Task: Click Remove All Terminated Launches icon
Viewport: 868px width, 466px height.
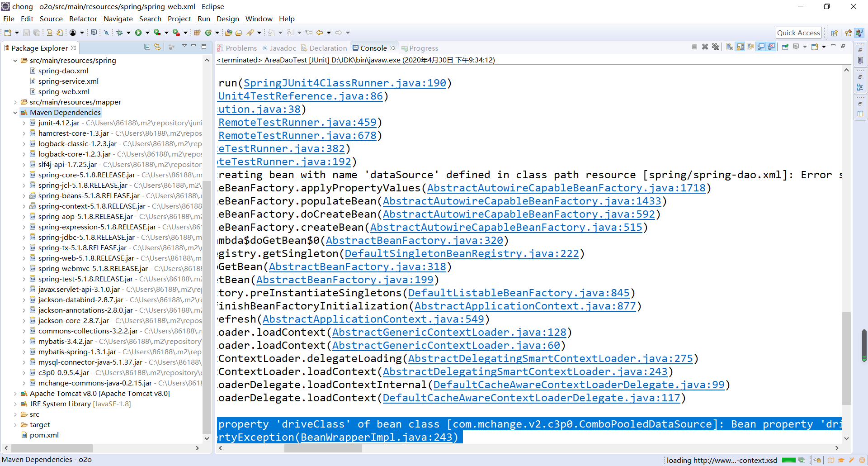Action: pyautogui.click(x=715, y=47)
